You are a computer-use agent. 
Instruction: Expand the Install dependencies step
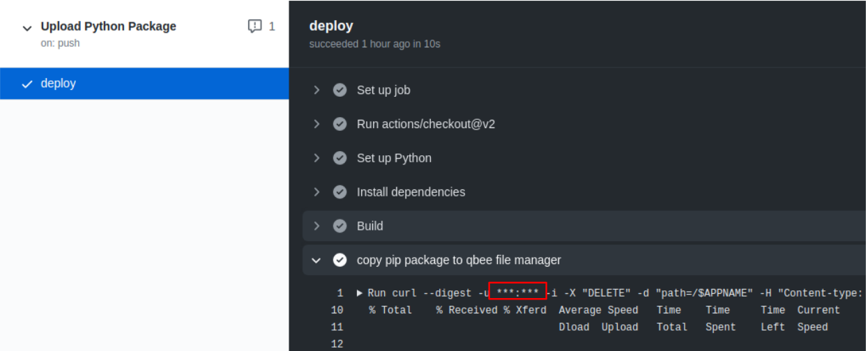317,192
